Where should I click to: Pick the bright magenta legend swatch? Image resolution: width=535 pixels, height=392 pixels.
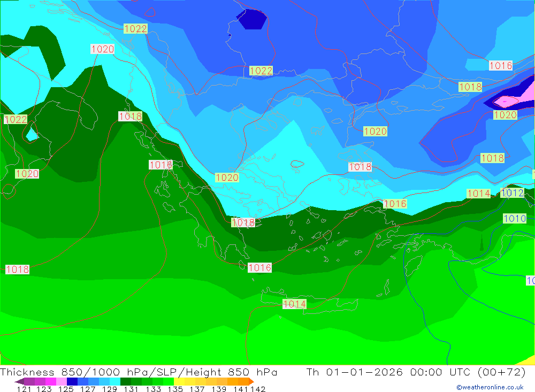point(51,381)
